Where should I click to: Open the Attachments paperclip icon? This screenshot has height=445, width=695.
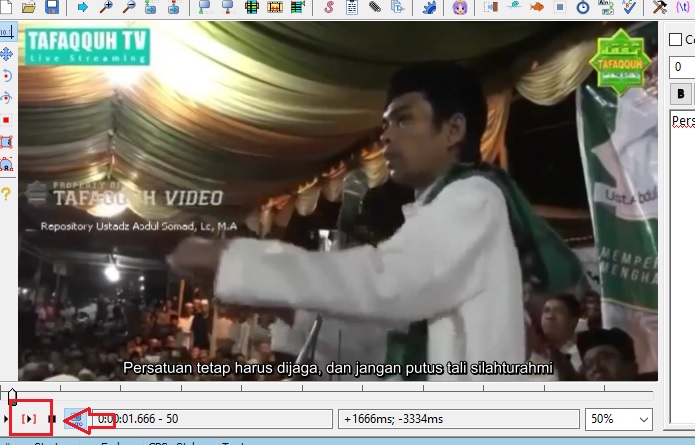pyautogui.click(x=375, y=7)
